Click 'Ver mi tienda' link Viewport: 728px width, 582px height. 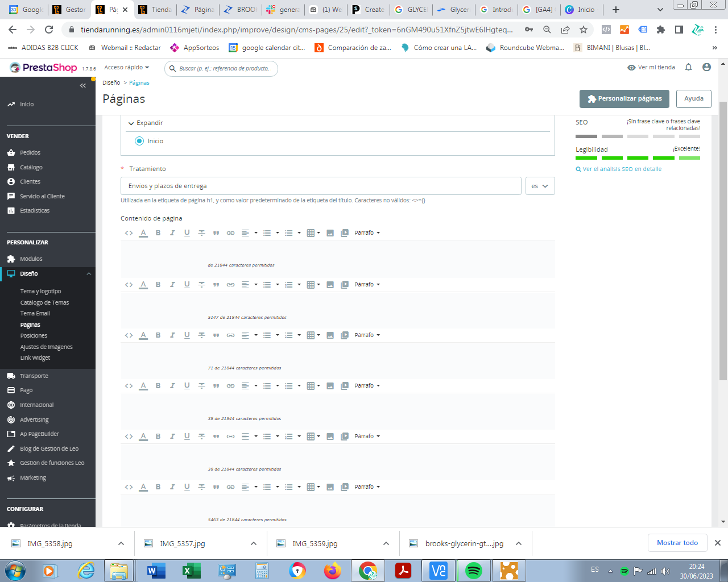click(651, 68)
